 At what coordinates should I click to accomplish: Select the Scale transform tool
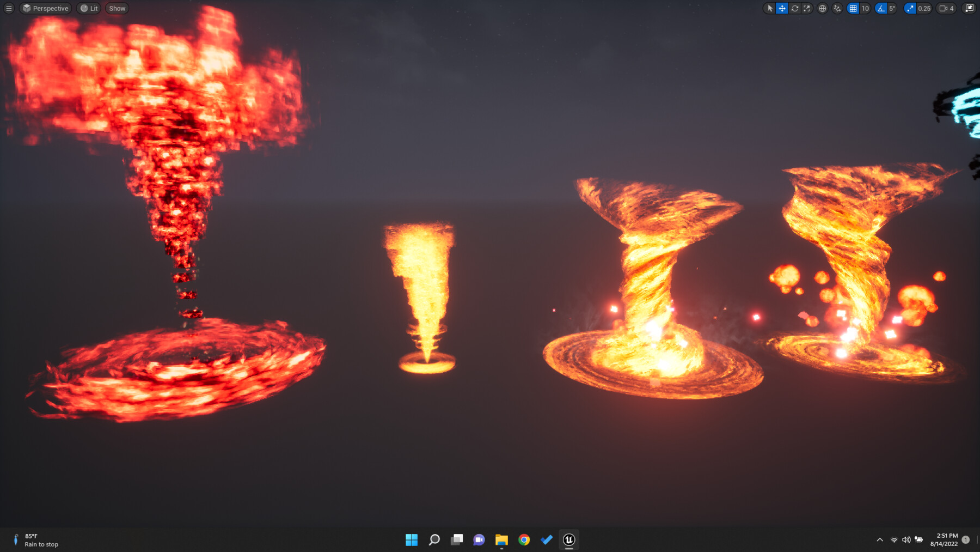pos(807,8)
